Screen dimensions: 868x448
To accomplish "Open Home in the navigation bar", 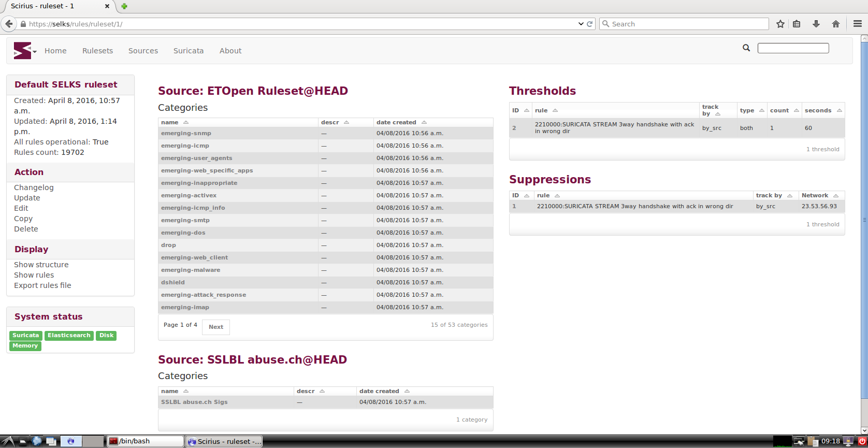I will tap(55, 51).
